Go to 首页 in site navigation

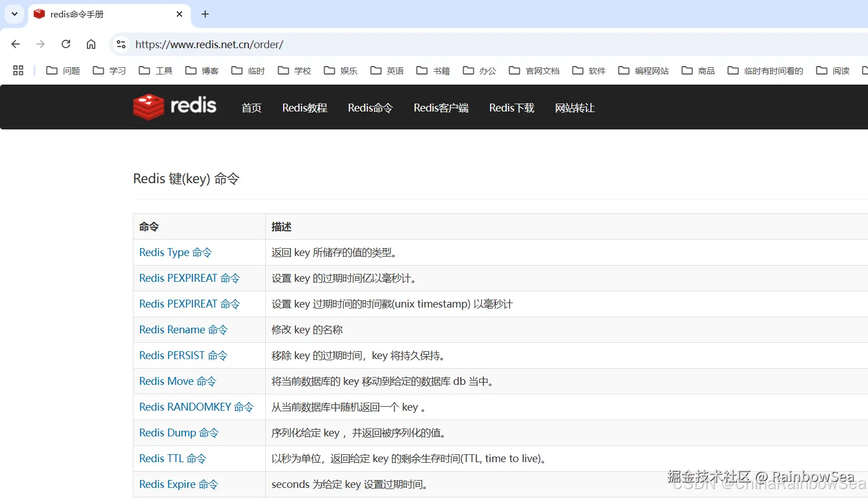point(251,108)
